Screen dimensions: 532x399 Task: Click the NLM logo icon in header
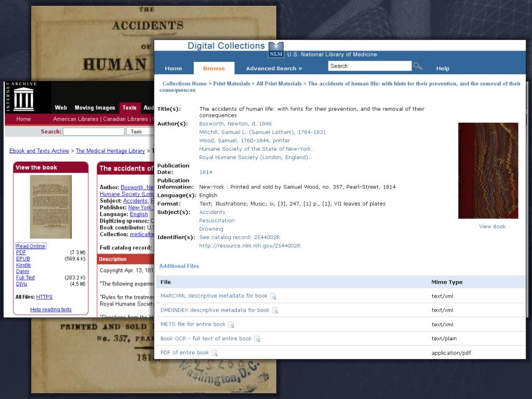point(276,50)
